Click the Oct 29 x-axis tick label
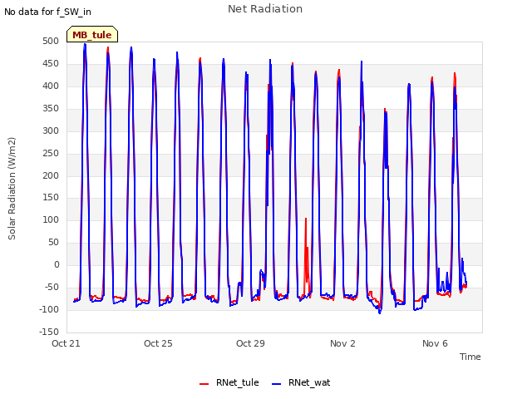This screenshot has width=532, height=399. (x=250, y=343)
